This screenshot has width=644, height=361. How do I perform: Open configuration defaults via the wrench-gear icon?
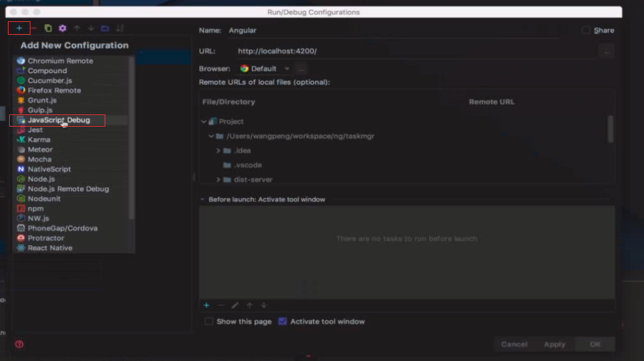coord(63,29)
